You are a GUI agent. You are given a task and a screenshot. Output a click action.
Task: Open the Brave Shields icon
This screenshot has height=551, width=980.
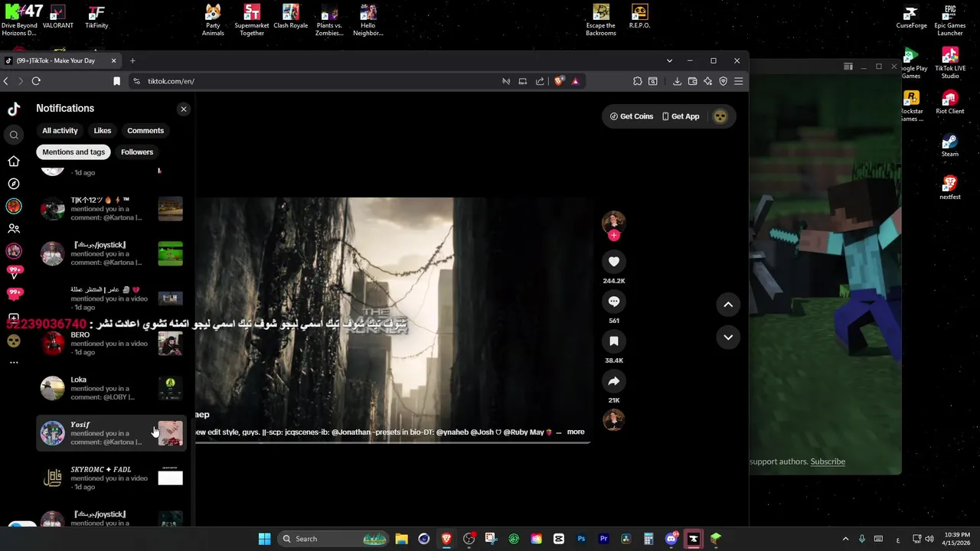point(559,81)
